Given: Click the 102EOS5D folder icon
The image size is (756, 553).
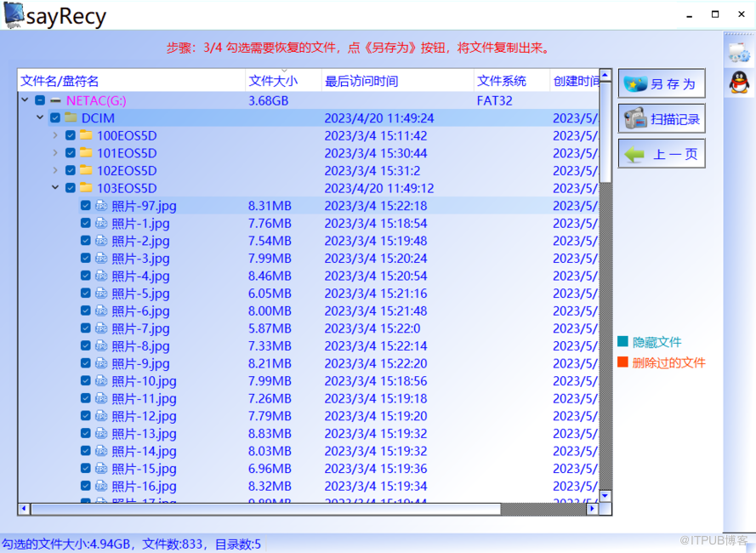Looking at the screenshot, I should (x=86, y=170).
